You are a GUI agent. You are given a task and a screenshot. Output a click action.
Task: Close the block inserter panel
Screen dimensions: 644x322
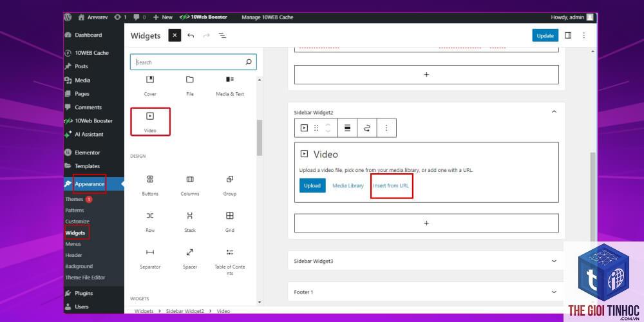coord(175,35)
